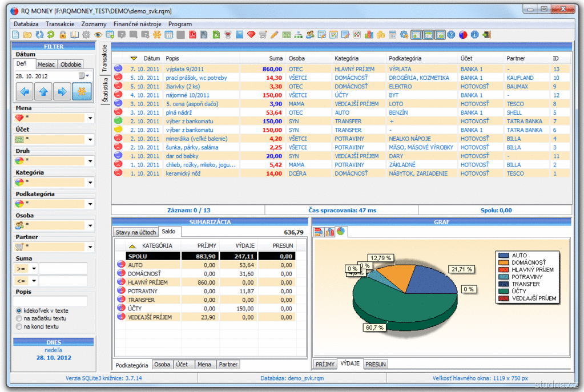584x392 pixels.
Task: Click the pie chart icon in Graf panel
Action: tap(341, 231)
